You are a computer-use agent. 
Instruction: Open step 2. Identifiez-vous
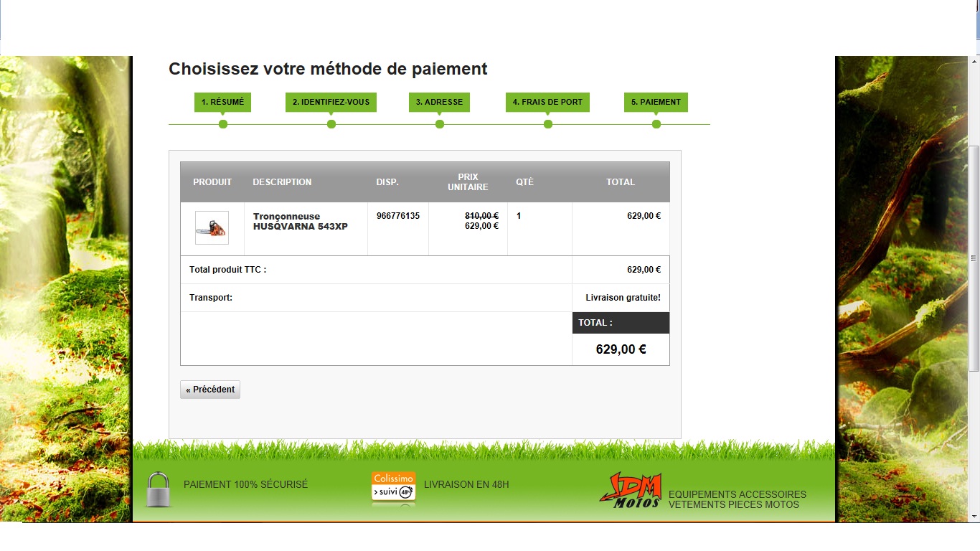coord(331,102)
